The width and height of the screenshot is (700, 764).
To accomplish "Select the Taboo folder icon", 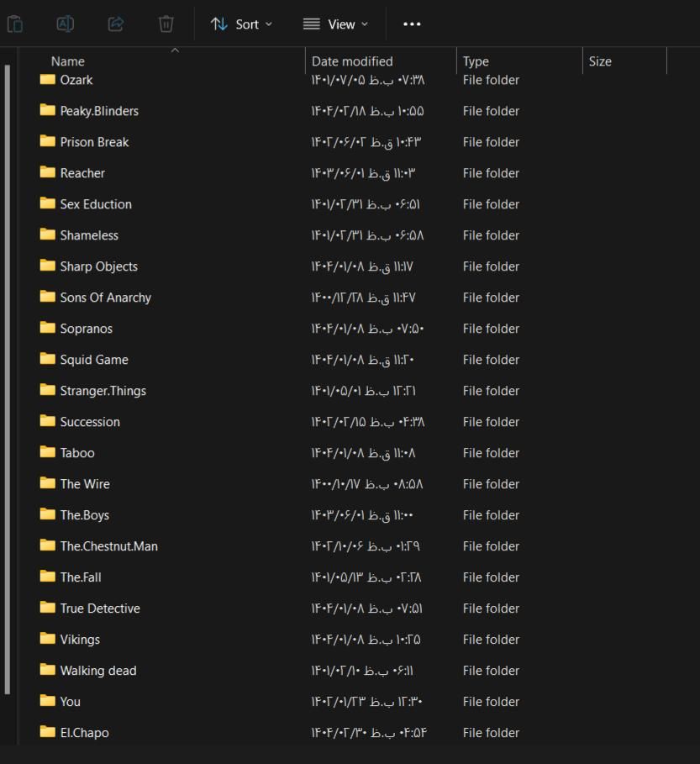I will pyautogui.click(x=47, y=452).
